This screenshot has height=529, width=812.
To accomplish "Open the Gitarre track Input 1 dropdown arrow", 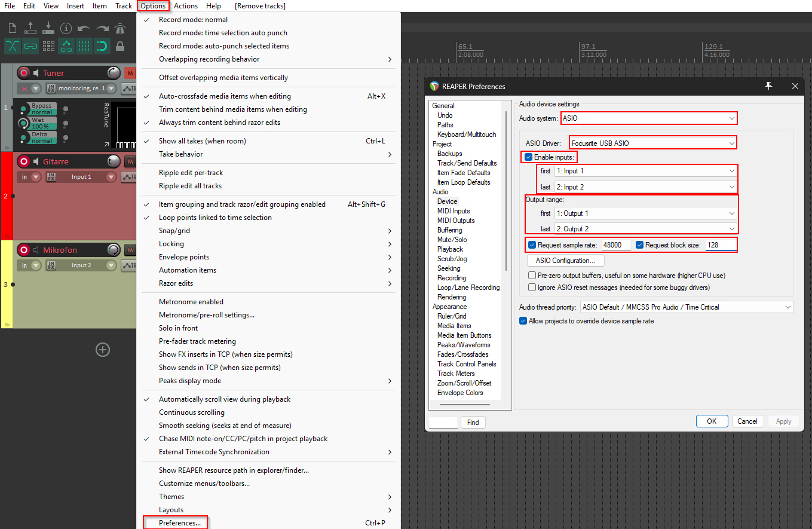I will coord(111,177).
